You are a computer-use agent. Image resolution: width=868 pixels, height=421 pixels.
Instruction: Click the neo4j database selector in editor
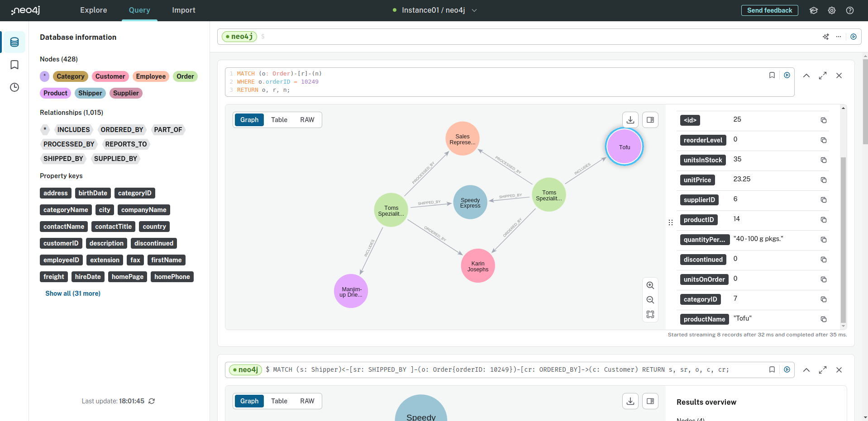239,37
